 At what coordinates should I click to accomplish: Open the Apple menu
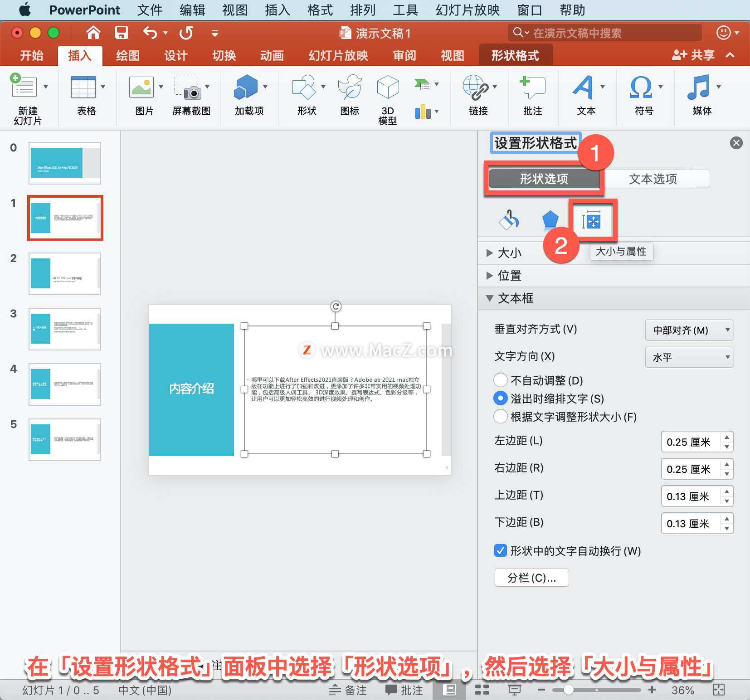click(x=25, y=10)
